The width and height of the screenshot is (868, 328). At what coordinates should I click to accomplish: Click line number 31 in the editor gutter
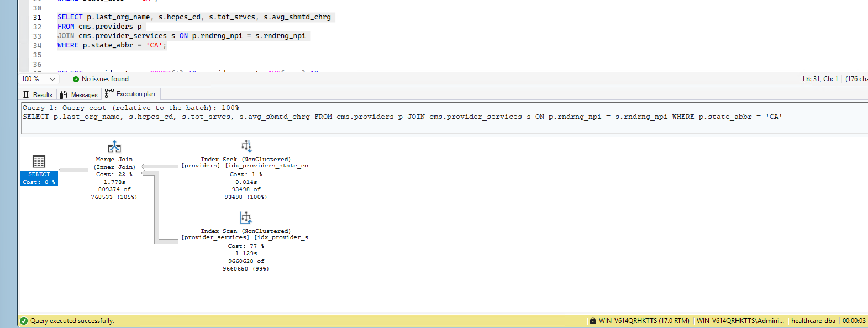point(37,17)
